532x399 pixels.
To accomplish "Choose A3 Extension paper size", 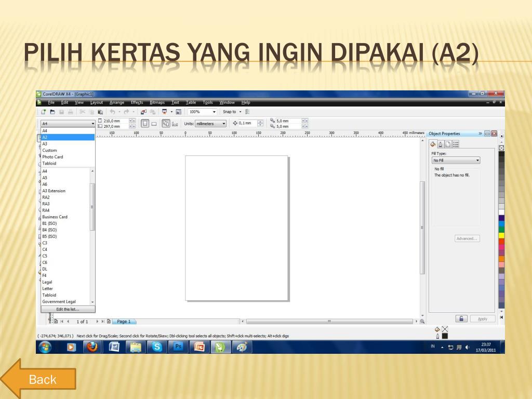I will point(65,191).
